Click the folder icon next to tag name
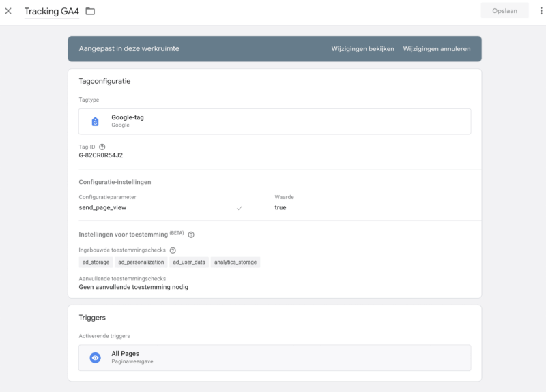The height and width of the screenshot is (392, 546). [x=90, y=11]
